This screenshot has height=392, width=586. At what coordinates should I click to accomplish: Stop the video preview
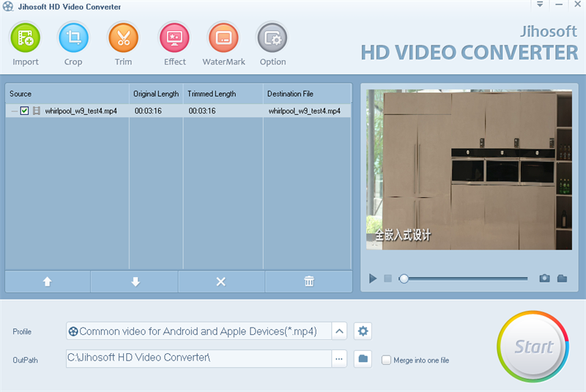pos(388,278)
